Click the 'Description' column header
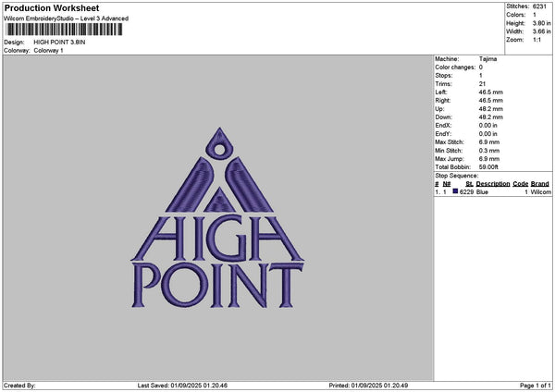Image resolution: width=555 pixels, height=392 pixels. pyautogui.click(x=493, y=184)
